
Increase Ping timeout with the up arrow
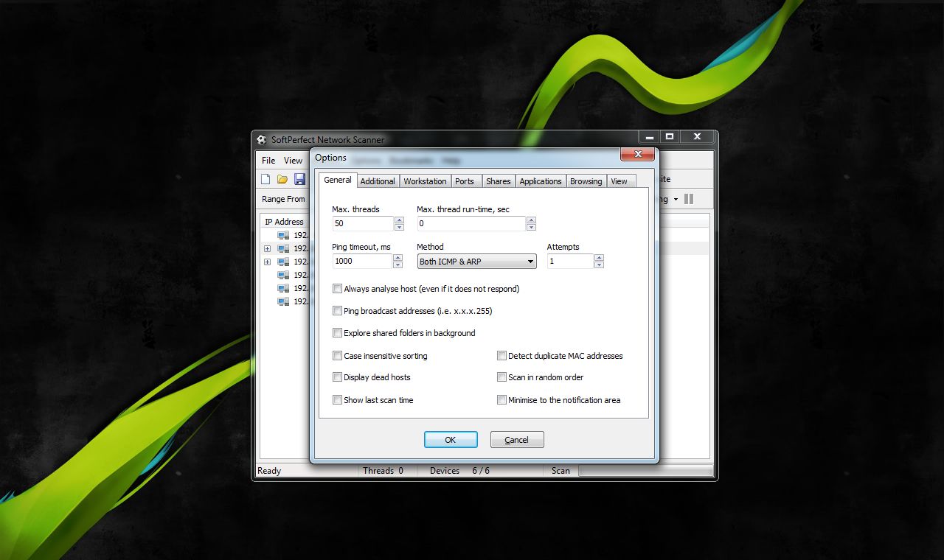(398, 258)
